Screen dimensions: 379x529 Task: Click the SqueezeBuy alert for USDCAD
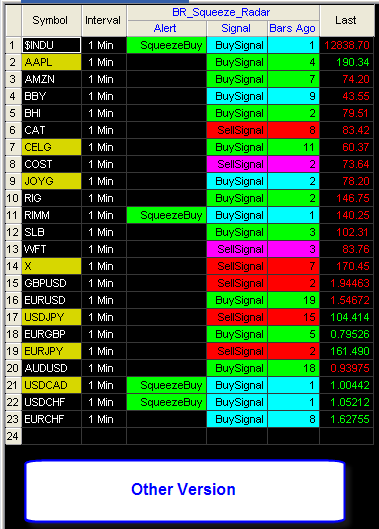(x=166, y=385)
